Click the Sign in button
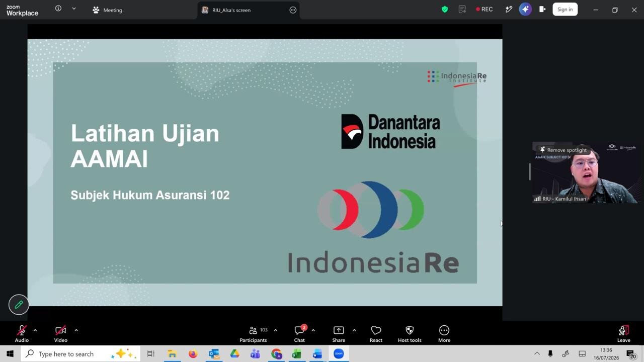The image size is (644, 362). click(x=565, y=9)
